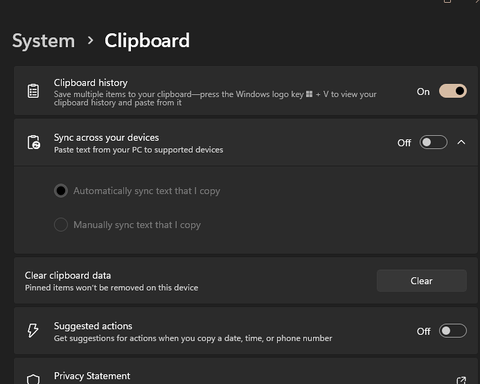480x384 pixels.
Task: Click the Clipboard page title
Action: (x=147, y=41)
